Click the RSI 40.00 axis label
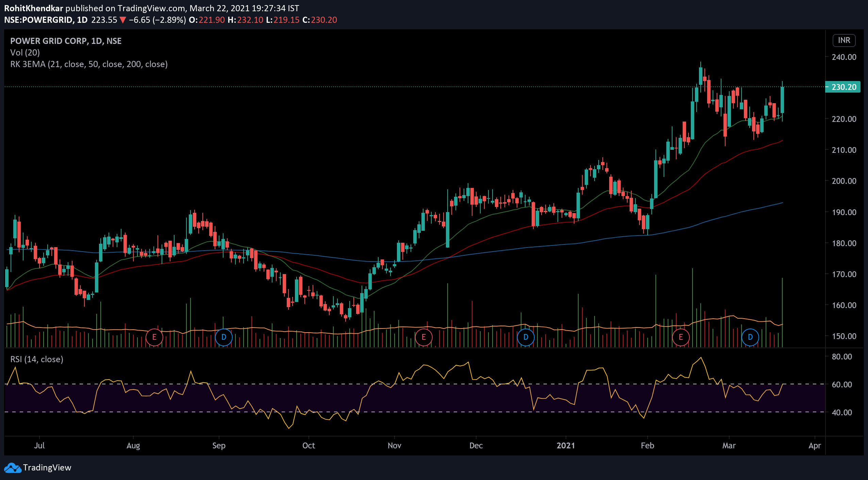868x480 pixels. pos(842,412)
